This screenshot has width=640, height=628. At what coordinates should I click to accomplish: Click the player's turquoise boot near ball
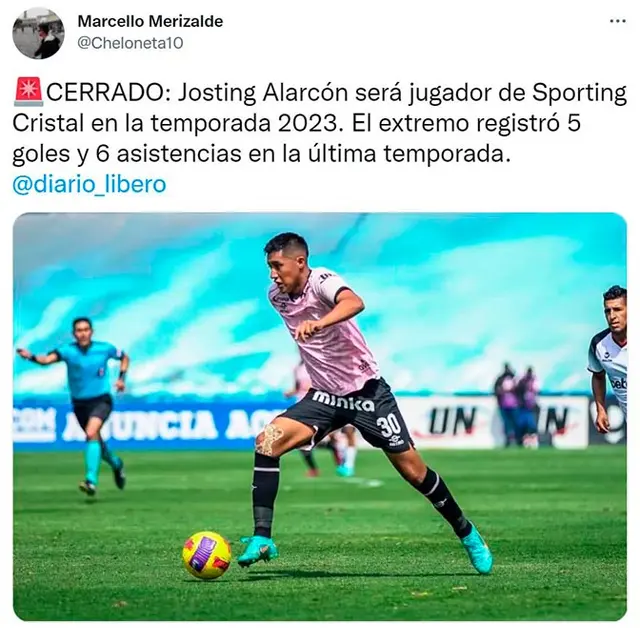[257, 550]
